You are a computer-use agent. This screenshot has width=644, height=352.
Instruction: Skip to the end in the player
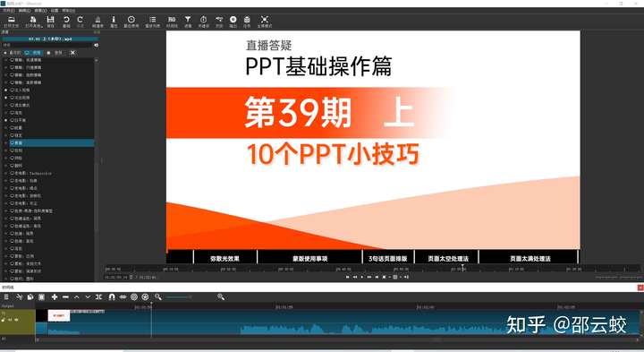(377, 277)
